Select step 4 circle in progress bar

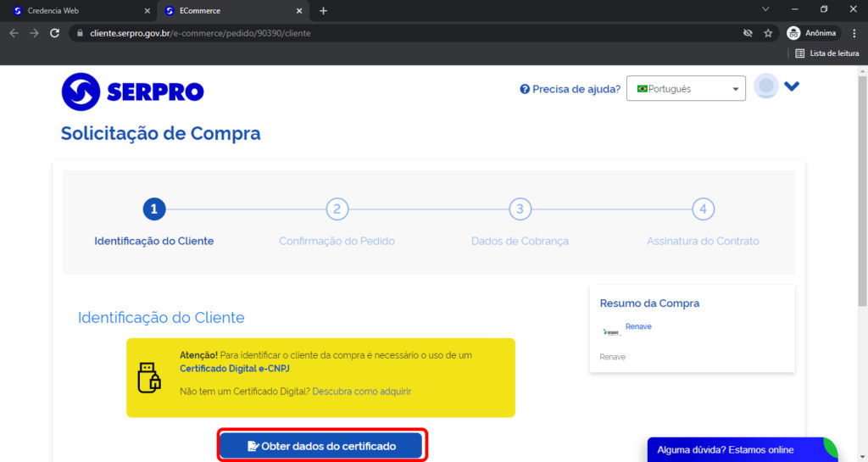click(x=703, y=209)
